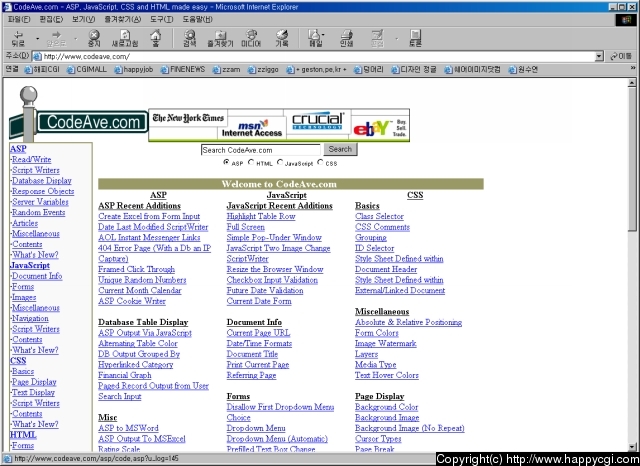Open the Class Selector link
Screen dimensions: 640x466
coord(379,216)
